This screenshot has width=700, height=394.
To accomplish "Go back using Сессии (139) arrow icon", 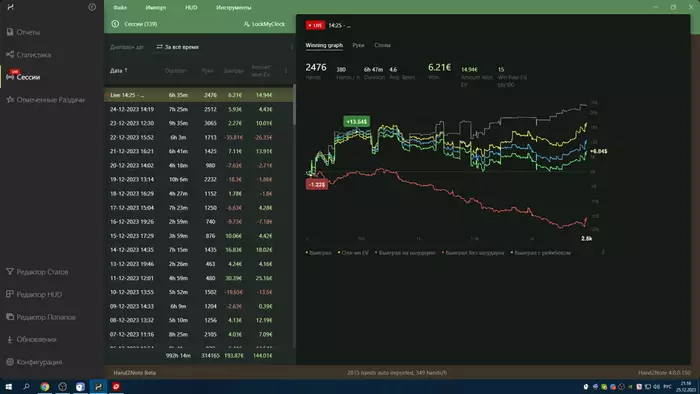I will click(115, 24).
